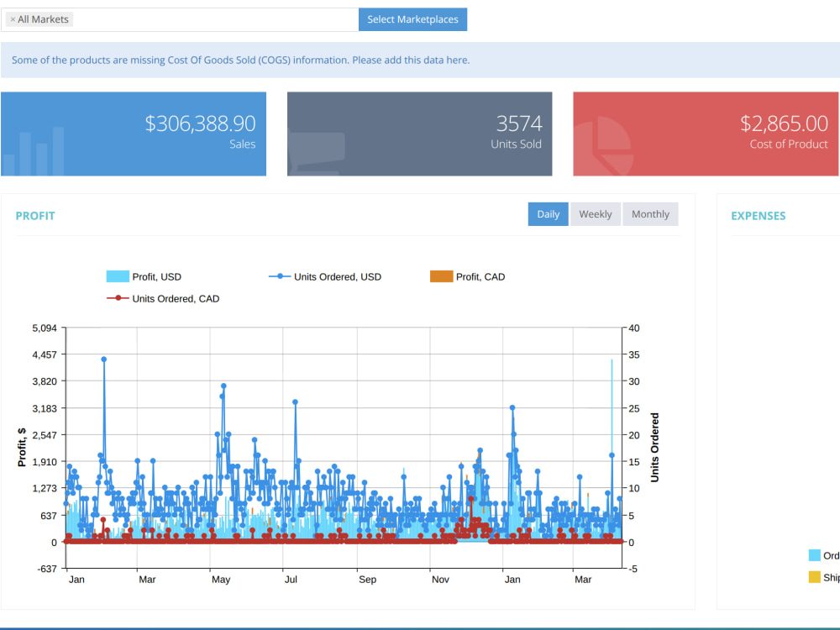Viewport: 840px width, 630px height.
Task: Click the EXPENSES panel heading
Action: (758, 216)
